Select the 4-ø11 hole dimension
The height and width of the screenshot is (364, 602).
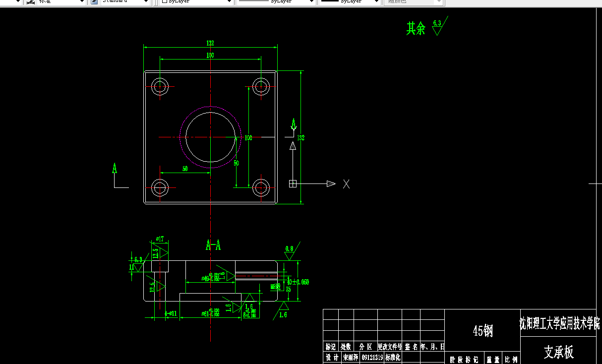171,313
